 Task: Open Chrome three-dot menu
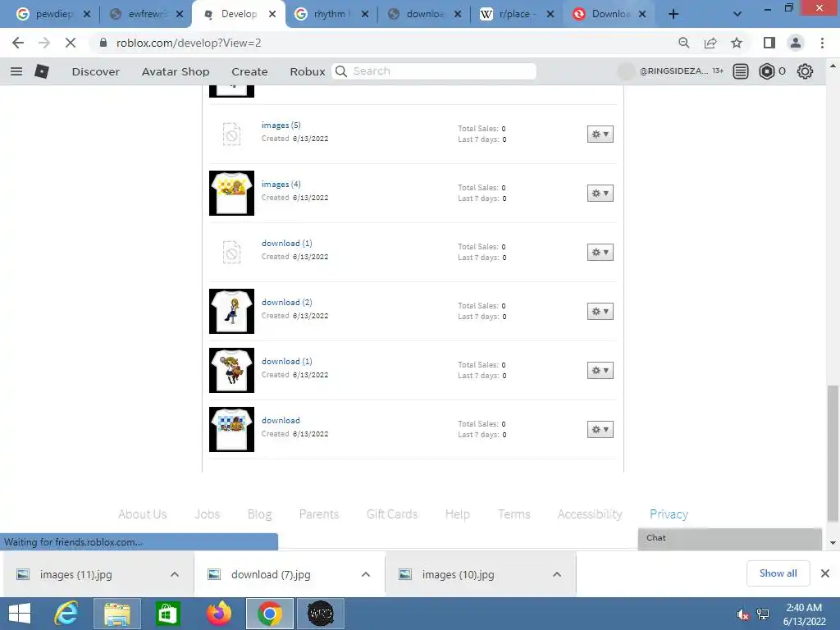[x=822, y=43]
